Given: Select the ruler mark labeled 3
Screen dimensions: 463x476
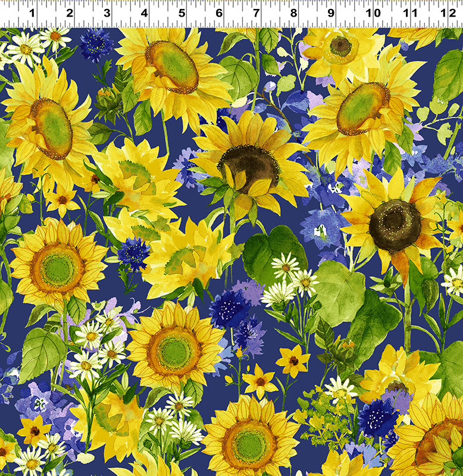Looking at the screenshot, I should [107, 13].
